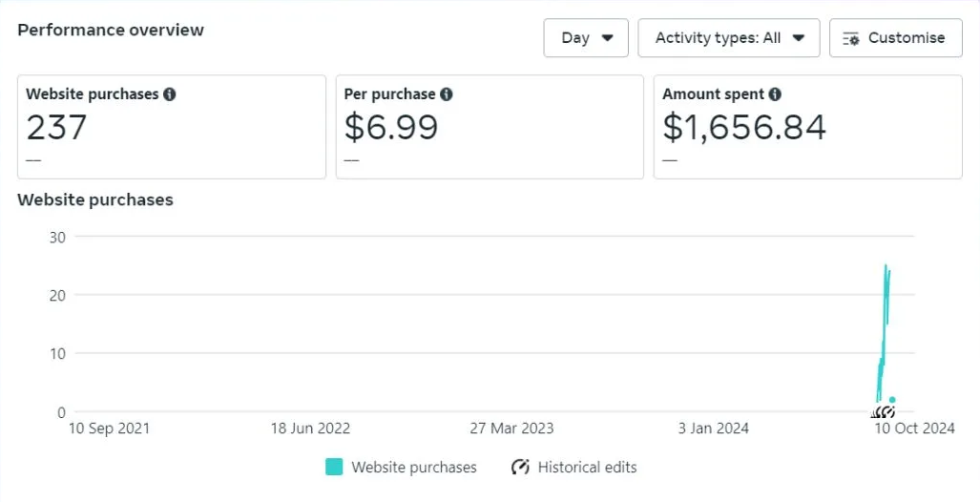Click the historical edit marker on chart axis
Image resolution: width=980 pixels, height=502 pixels.
click(x=885, y=412)
